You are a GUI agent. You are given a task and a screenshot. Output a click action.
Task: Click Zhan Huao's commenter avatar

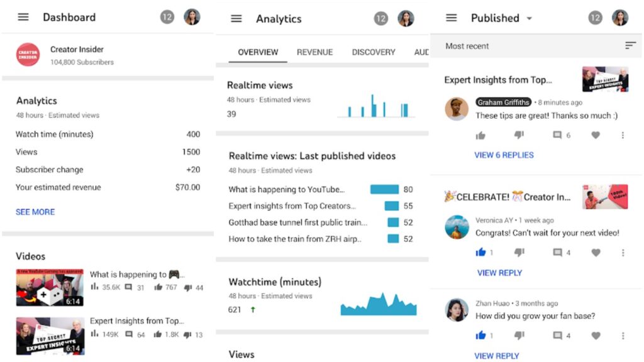pyautogui.click(x=457, y=310)
